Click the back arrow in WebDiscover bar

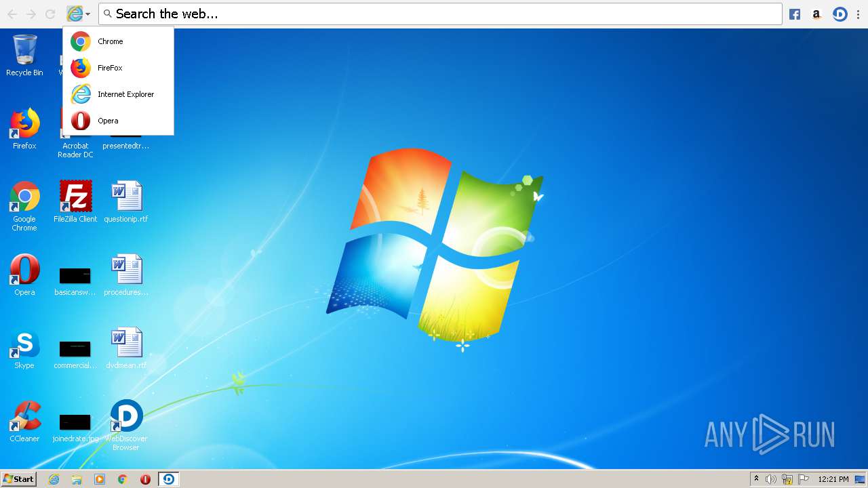click(12, 14)
